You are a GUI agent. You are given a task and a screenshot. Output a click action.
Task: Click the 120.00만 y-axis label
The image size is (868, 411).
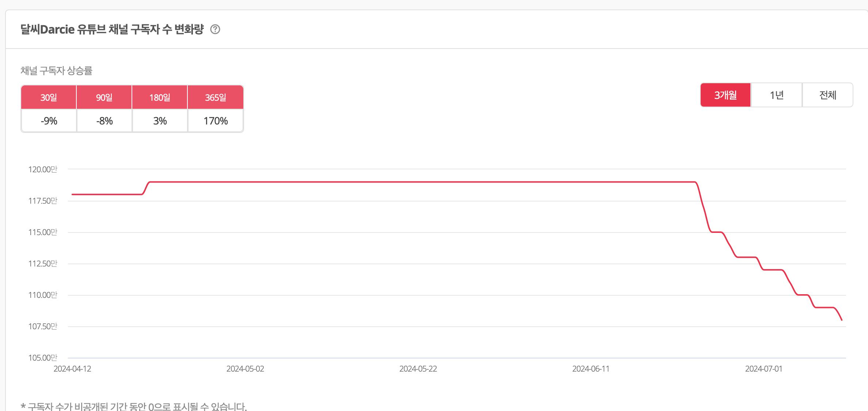click(43, 169)
